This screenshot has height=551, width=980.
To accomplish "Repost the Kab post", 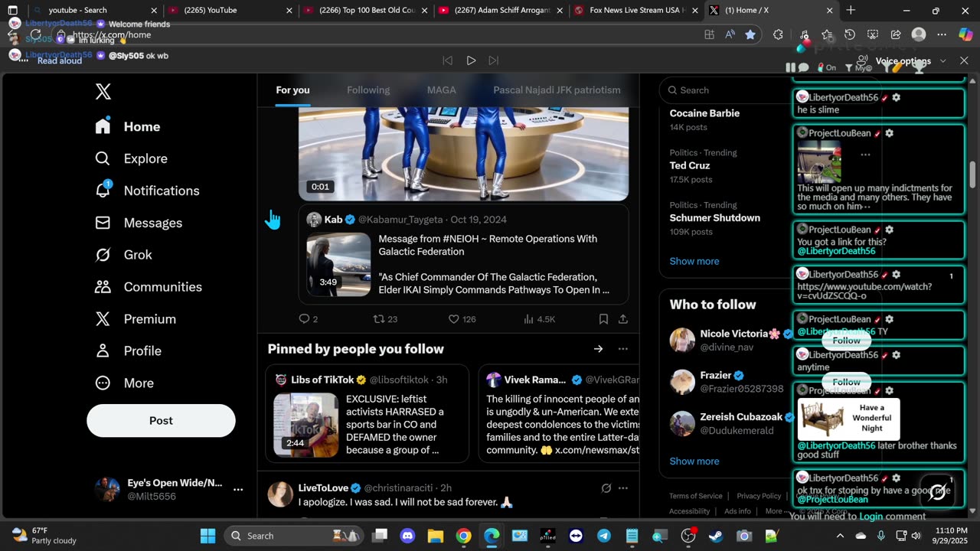I will pos(378,319).
